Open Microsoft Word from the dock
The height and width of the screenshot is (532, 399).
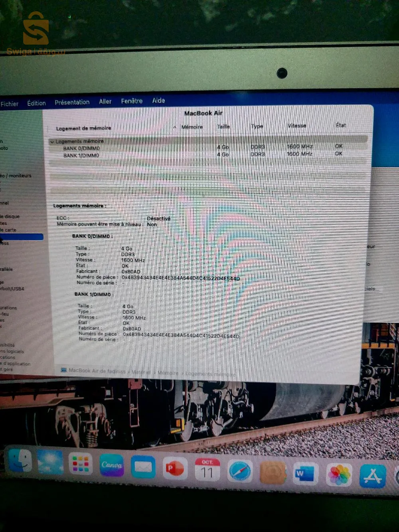tap(305, 474)
